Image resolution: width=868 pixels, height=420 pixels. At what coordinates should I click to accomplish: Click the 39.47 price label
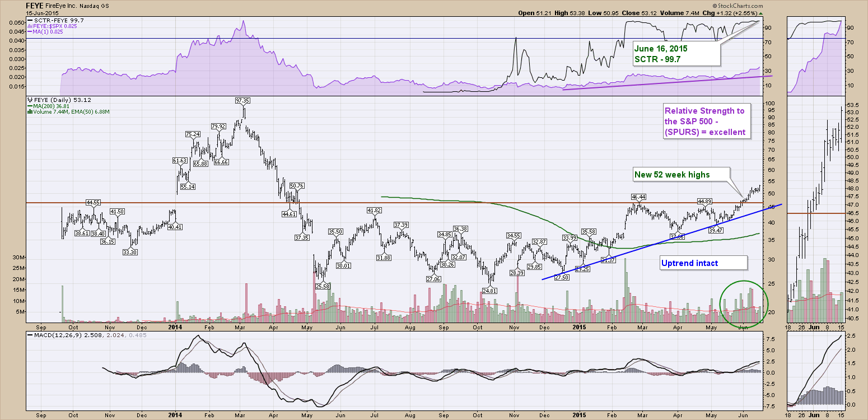[x=716, y=230]
